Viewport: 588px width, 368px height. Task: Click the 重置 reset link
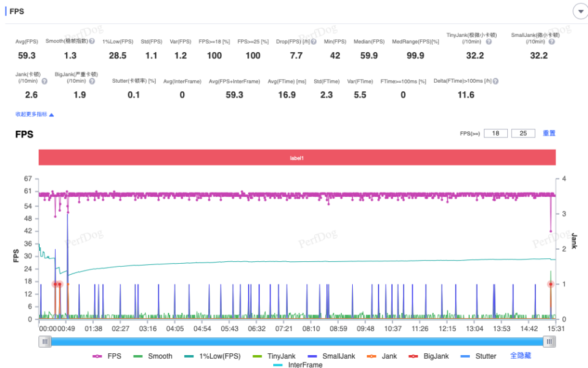pyautogui.click(x=549, y=133)
